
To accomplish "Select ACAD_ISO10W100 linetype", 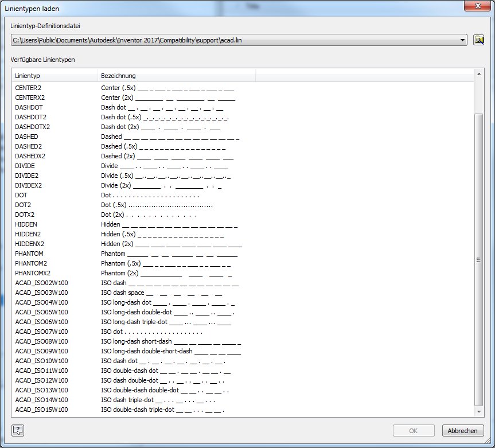I will pos(41,361).
